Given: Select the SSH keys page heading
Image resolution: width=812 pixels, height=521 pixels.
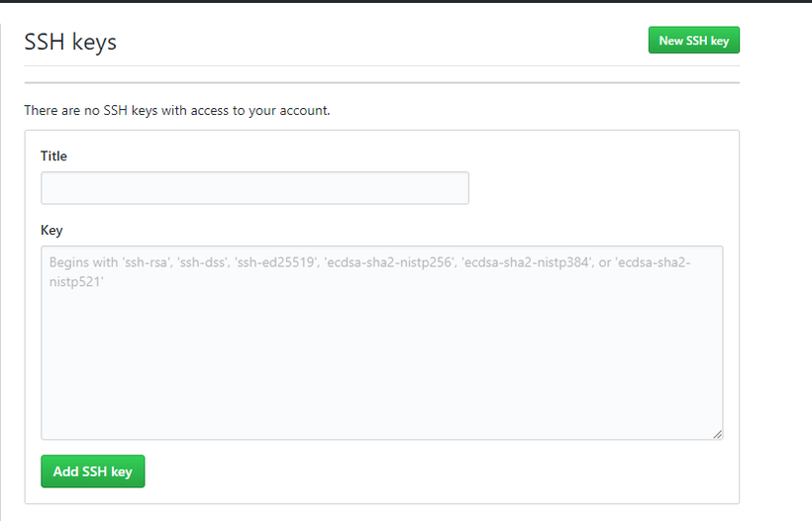Looking at the screenshot, I should (70, 42).
